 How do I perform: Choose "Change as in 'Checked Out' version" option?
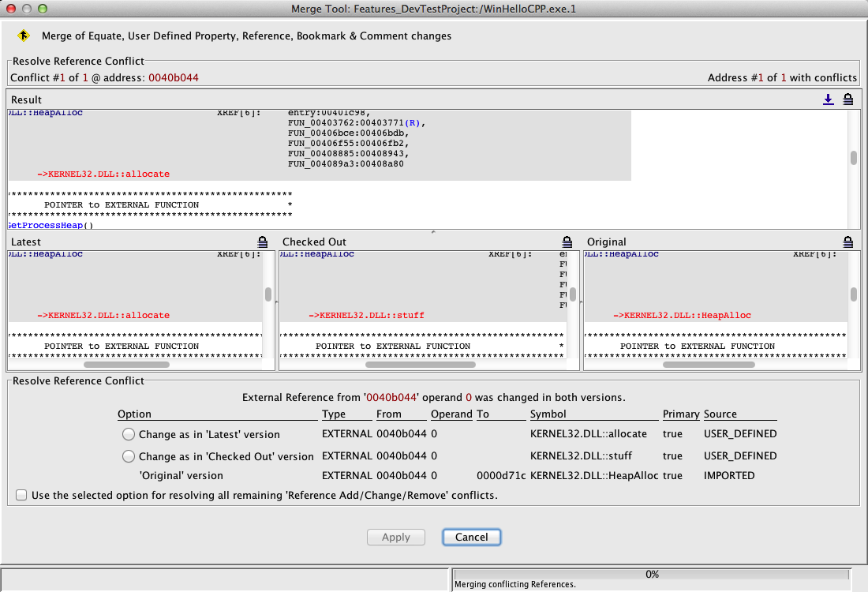pyautogui.click(x=129, y=456)
